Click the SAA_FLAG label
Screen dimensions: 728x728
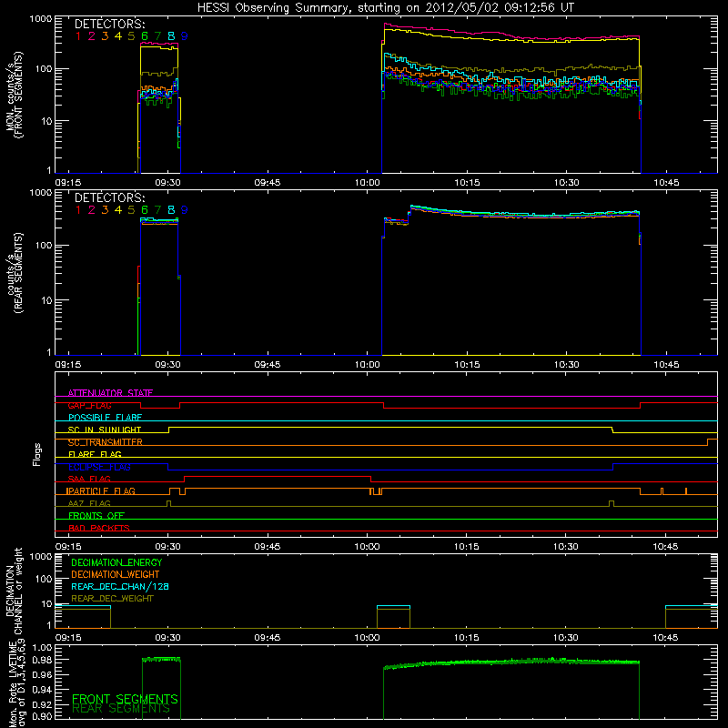[89, 479]
